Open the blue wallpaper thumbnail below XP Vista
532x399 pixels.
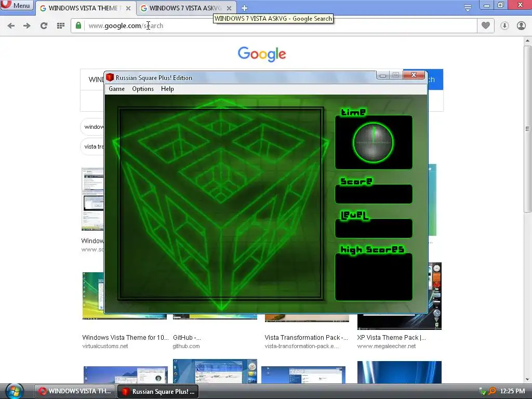pyautogui.click(x=400, y=372)
